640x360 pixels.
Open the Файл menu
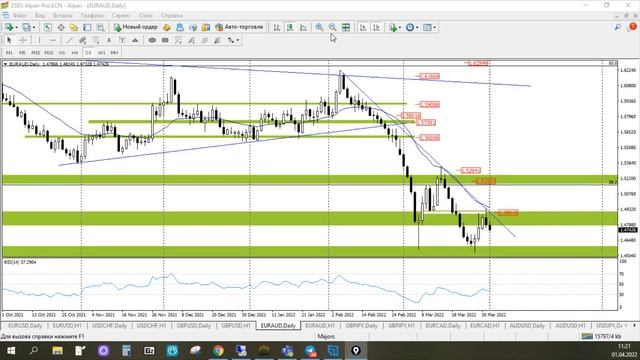click(20, 16)
